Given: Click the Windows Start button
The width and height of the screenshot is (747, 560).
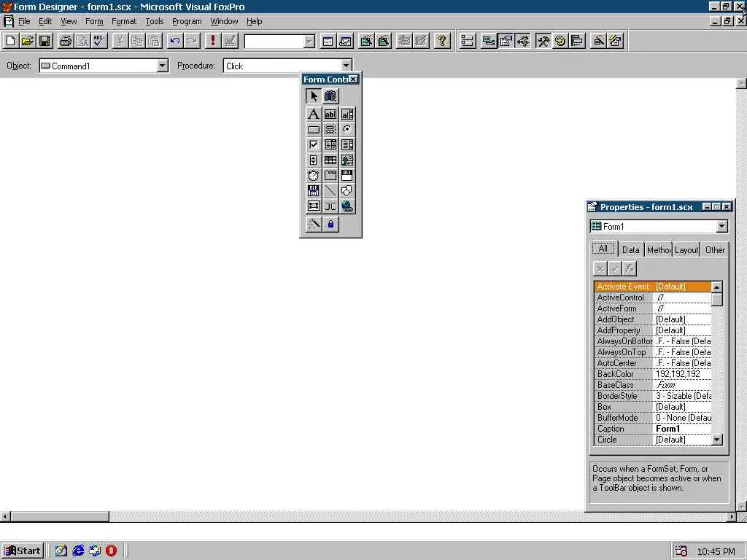Looking at the screenshot, I should (x=23, y=551).
